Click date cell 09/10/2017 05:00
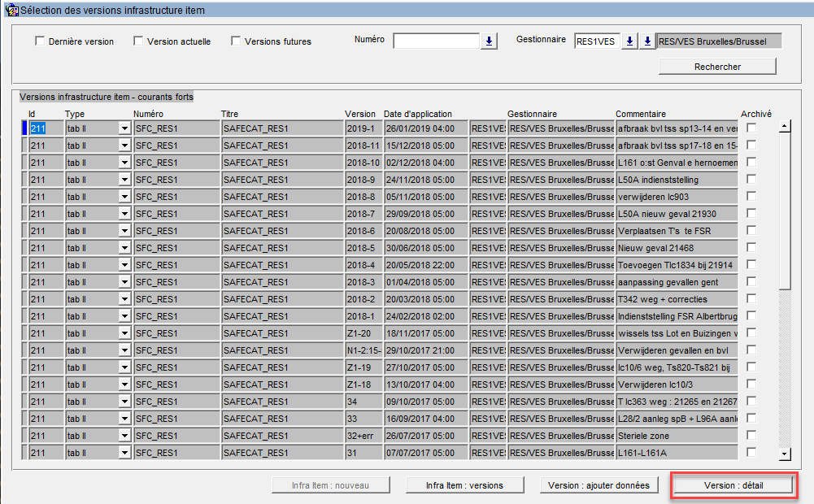This screenshot has width=814, height=504. click(425, 402)
